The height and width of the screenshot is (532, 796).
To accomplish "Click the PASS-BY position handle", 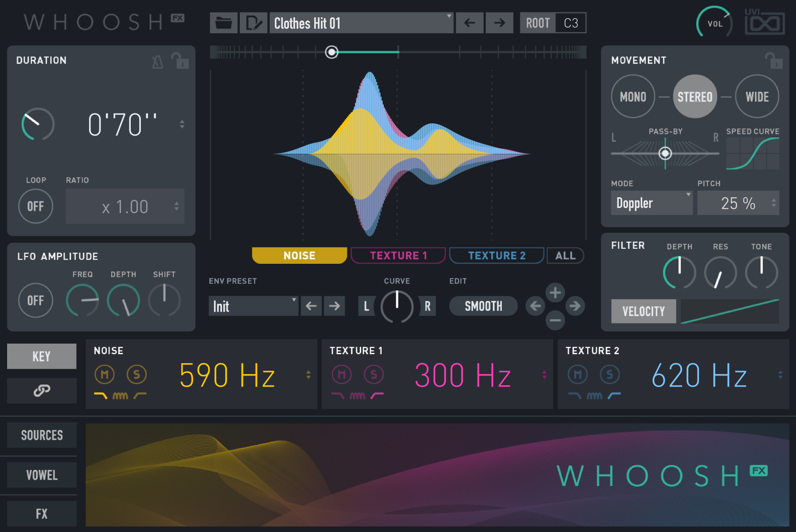I will (665, 153).
